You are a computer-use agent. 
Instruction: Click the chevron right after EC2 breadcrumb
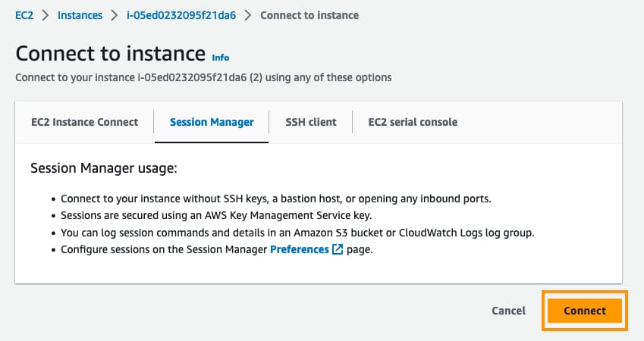pyautogui.click(x=46, y=15)
